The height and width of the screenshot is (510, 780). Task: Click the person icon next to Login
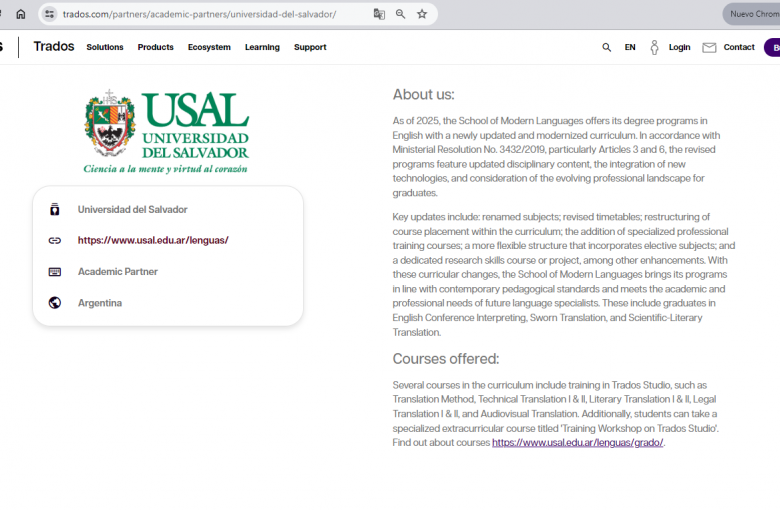pyautogui.click(x=654, y=47)
